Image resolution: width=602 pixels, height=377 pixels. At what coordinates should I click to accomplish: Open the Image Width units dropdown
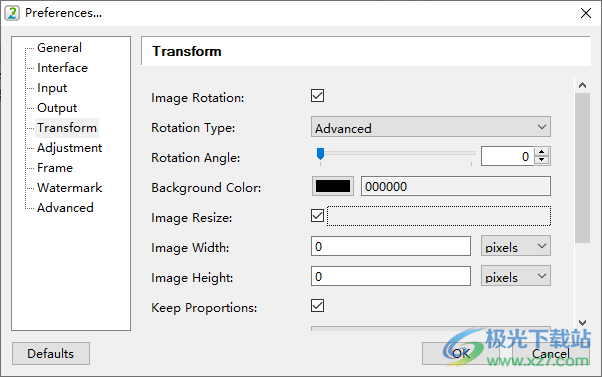[516, 246]
